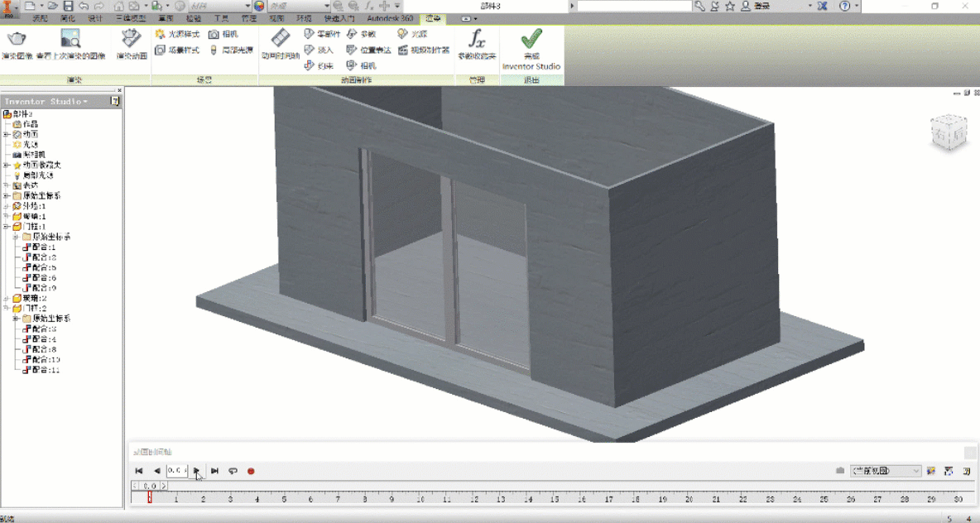980x523 pixels.
Task: Open the current view camera dropdown
Action: [886, 471]
